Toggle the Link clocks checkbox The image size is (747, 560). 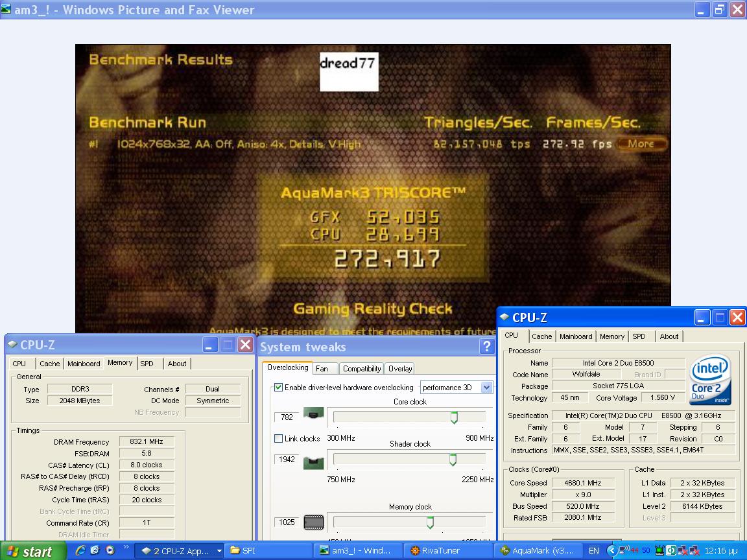(x=279, y=439)
